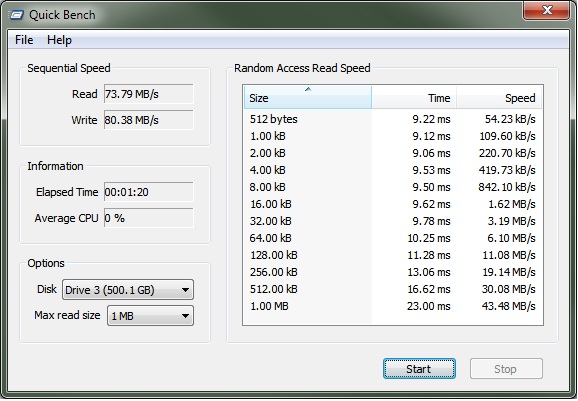The height and width of the screenshot is (401, 578).
Task: Click the Quick Bench title bar icon
Action: [x=17, y=15]
